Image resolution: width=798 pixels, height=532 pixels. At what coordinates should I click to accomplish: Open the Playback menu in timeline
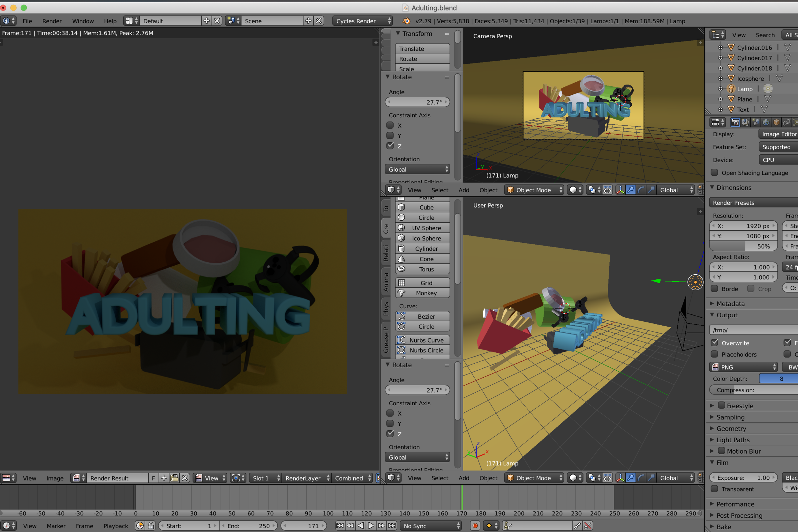point(116,526)
